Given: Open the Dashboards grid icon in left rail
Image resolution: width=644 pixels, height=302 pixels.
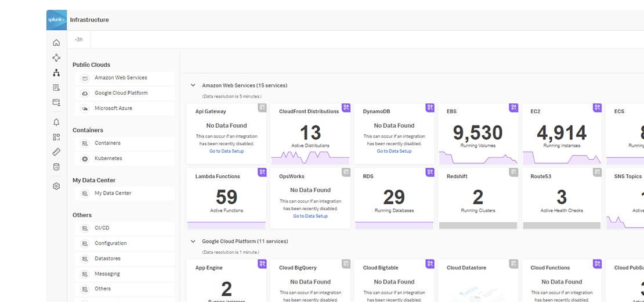Looking at the screenshot, I should (x=56, y=137).
